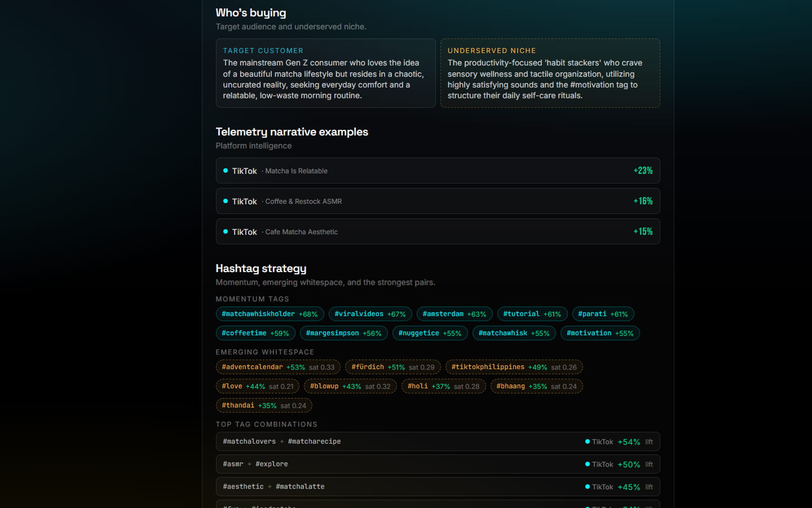812x508 pixels.
Task: Open the #asmr + #explore combination row
Action: [438, 464]
